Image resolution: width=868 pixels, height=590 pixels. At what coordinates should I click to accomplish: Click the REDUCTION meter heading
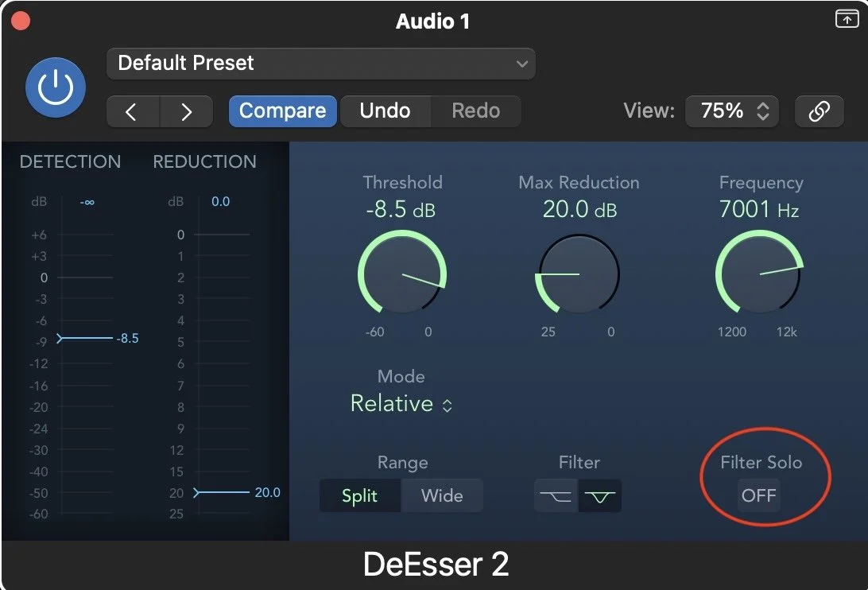coord(204,161)
